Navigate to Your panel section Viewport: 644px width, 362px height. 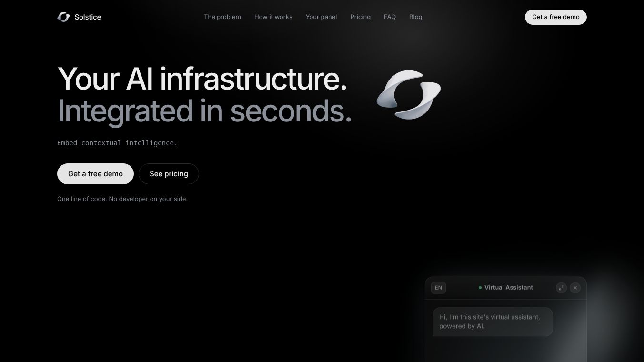[x=322, y=17]
